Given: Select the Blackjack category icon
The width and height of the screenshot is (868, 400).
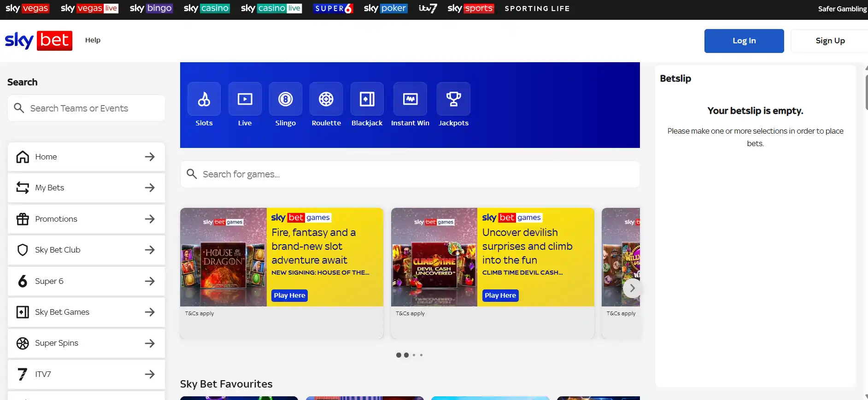Looking at the screenshot, I should click(367, 99).
